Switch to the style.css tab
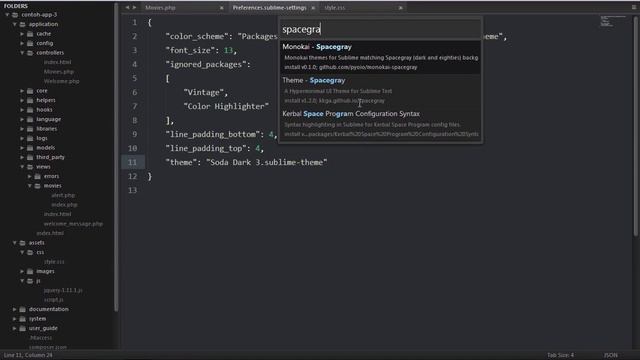The height and width of the screenshot is (360, 640). click(x=335, y=8)
